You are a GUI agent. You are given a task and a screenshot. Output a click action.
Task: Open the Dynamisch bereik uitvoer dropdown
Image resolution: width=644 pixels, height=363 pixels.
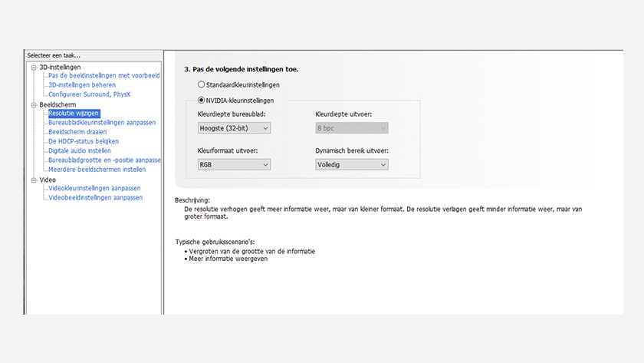351,164
